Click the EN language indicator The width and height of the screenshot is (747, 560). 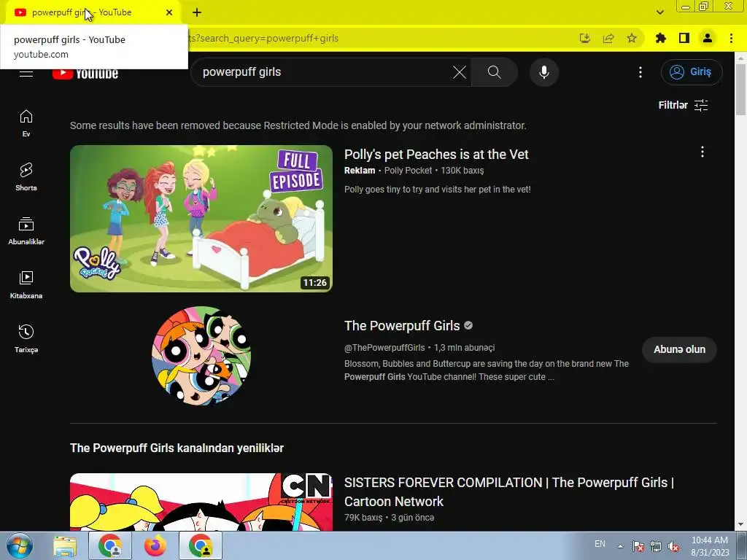tap(600, 544)
